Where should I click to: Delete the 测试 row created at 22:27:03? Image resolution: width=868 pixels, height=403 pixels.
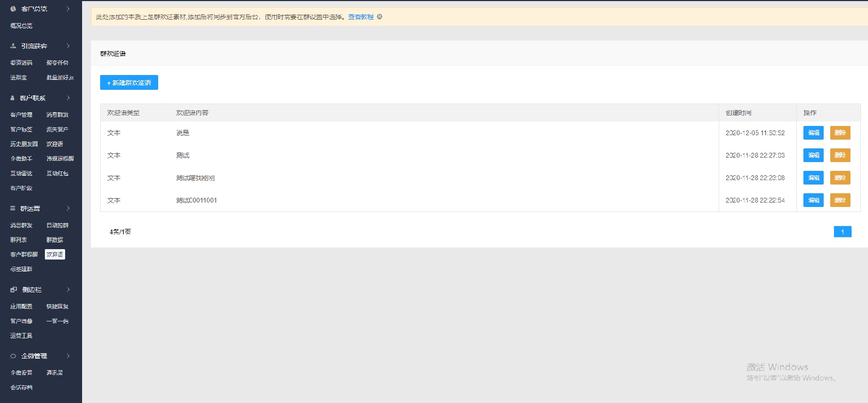point(840,156)
